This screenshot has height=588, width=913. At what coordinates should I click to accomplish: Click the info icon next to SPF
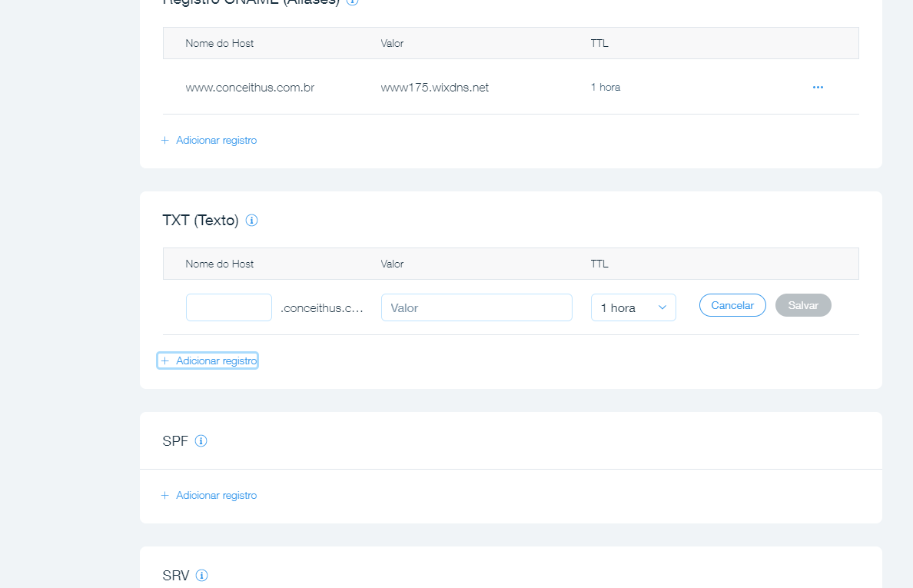(x=201, y=441)
